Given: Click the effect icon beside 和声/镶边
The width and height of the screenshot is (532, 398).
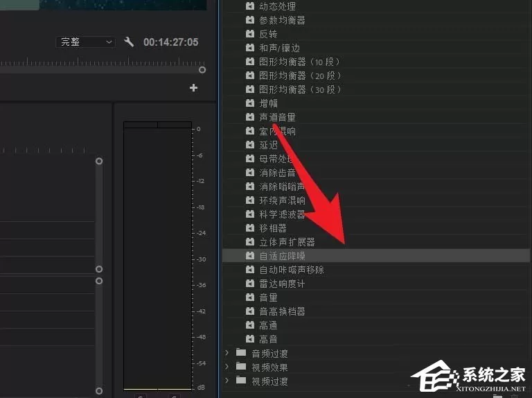Looking at the screenshot, I should pyautogui.click(x=250, y=48).
